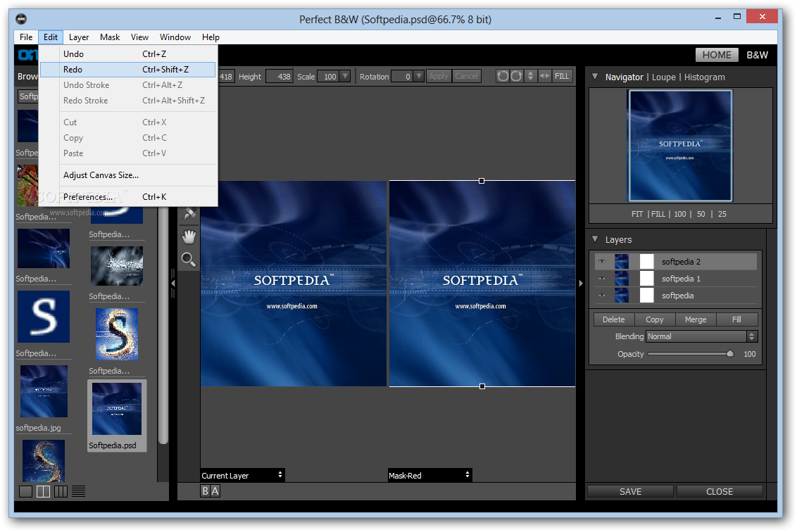Select the Zoom magnifier tool

coord(189,260)
